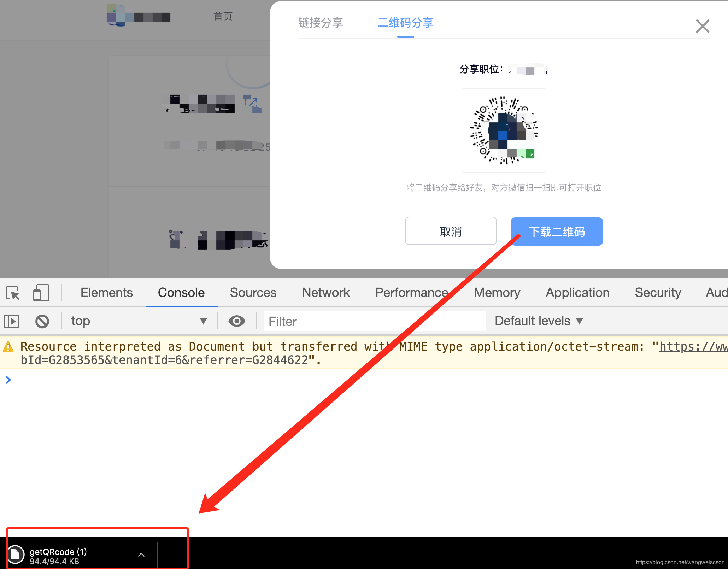Click the 取消 button

(x=451, y=231)
